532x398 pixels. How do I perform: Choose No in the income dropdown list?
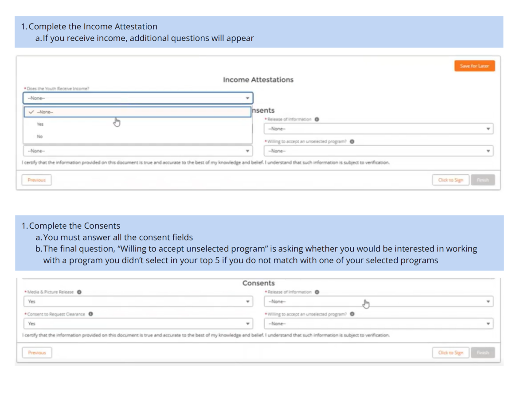point(40,137)
